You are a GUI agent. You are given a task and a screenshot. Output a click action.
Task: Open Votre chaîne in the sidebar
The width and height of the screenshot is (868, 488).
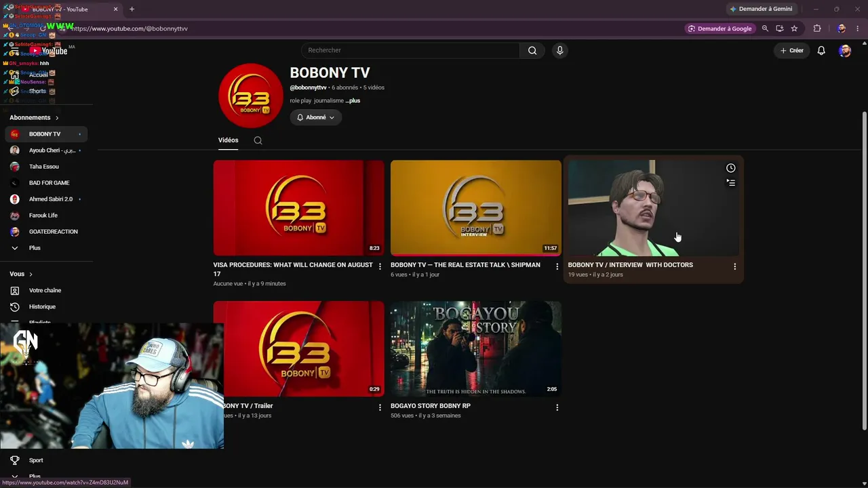(x=45, y=291)
